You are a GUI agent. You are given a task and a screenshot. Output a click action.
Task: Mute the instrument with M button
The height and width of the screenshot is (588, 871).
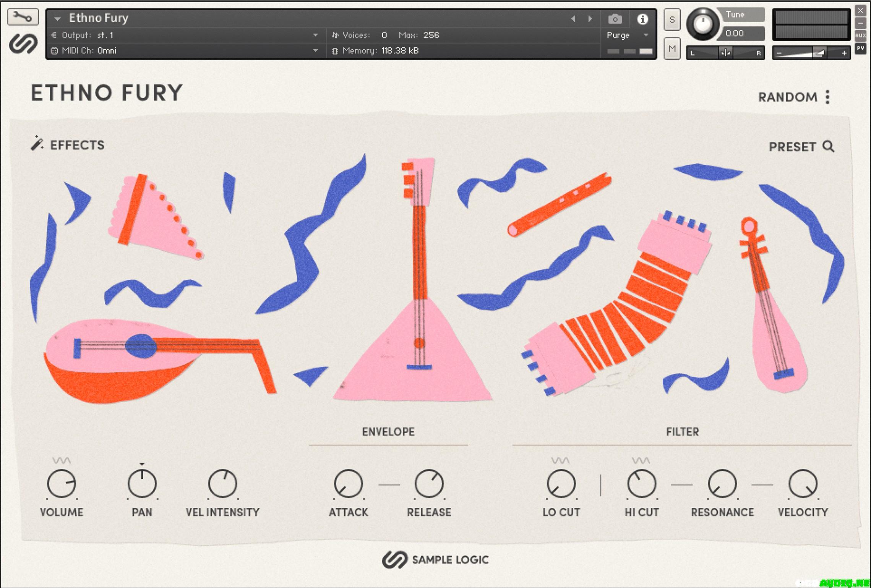[x=672, y=49]
